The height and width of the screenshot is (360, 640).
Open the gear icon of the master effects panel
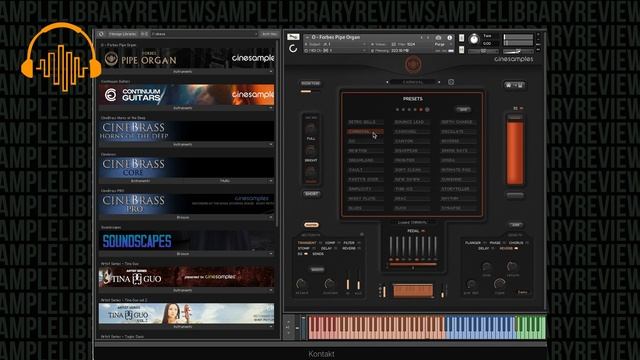(362, 234)
